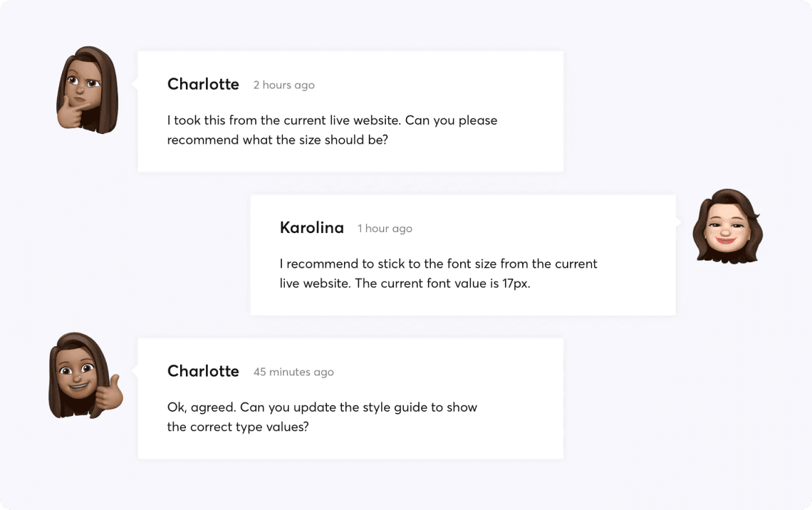Select the 'Ok, agreed' message text
Image resolution: width=812 pixels, height=510 pixels.
pyautogui.click(x=321, y=417)
